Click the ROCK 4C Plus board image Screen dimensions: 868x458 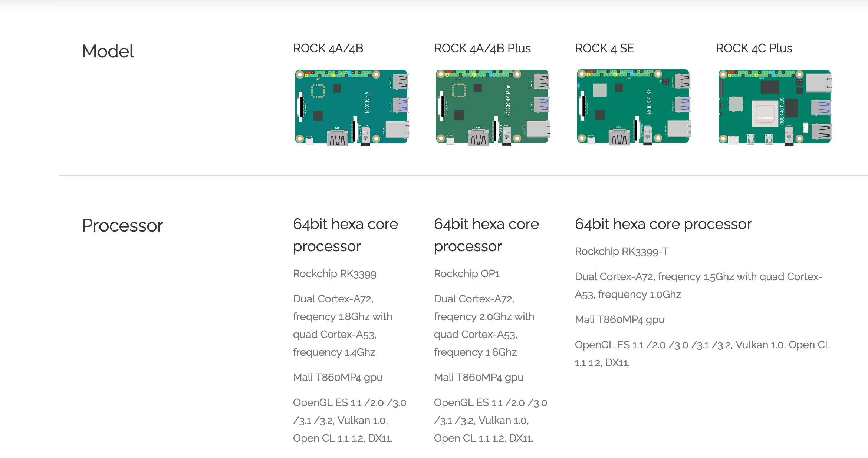[775, 107]
